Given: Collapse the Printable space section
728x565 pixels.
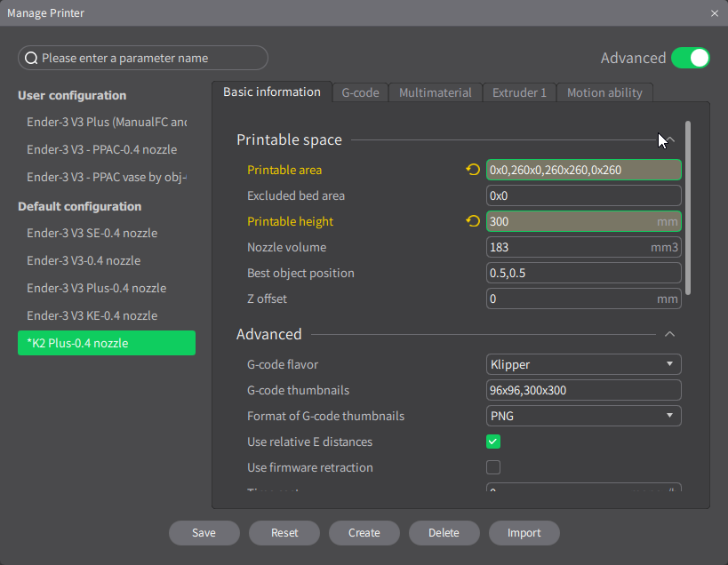Looking at the screenshot, I should 670,139.
